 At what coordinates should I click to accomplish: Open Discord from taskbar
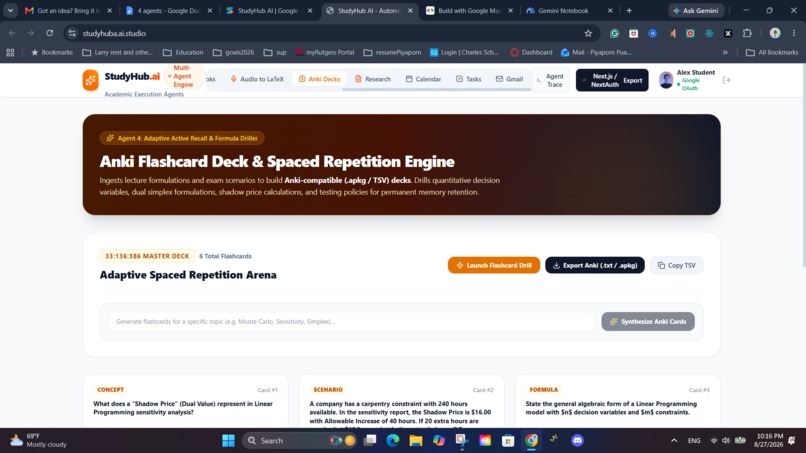tap(577, 441)
